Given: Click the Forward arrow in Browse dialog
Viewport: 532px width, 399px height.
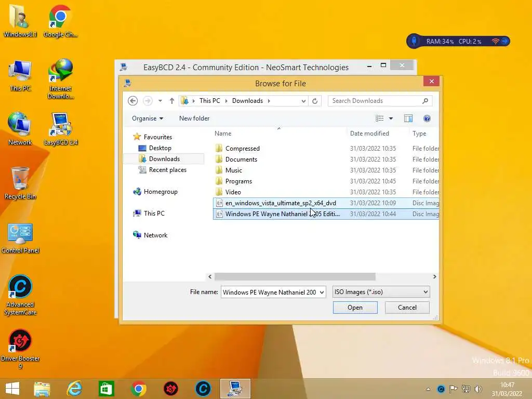Looking at the screenshot, I should point(148,101).
